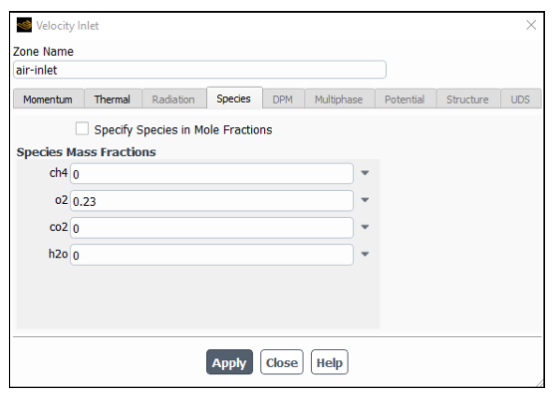Switch to the Momentum tab
The image size is (554, 395).
48,99
